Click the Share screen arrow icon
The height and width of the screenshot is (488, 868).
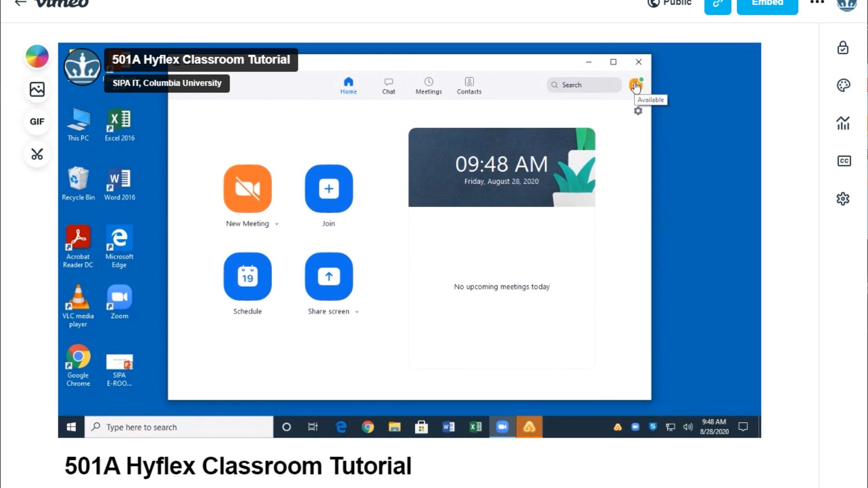[328, 277]
